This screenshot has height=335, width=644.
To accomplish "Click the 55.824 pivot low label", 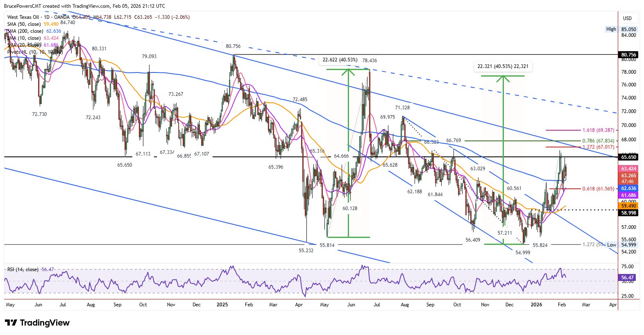I will coord(540,245).
